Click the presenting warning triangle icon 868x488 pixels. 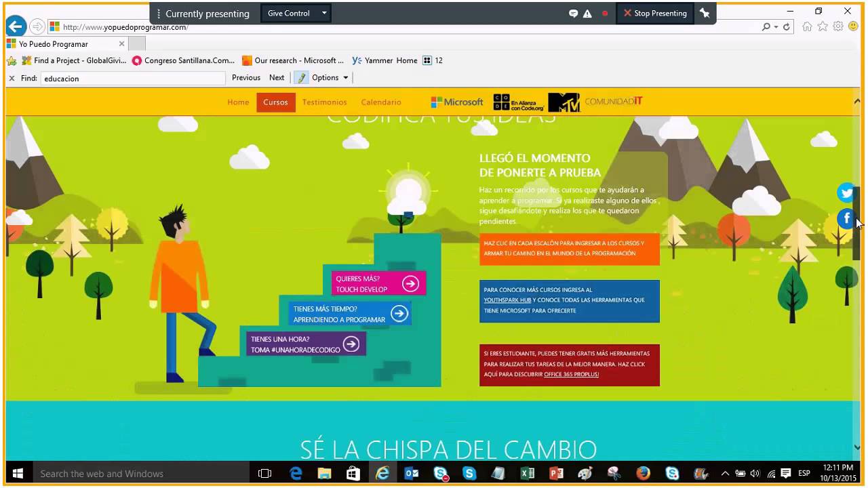click(587, 14)
